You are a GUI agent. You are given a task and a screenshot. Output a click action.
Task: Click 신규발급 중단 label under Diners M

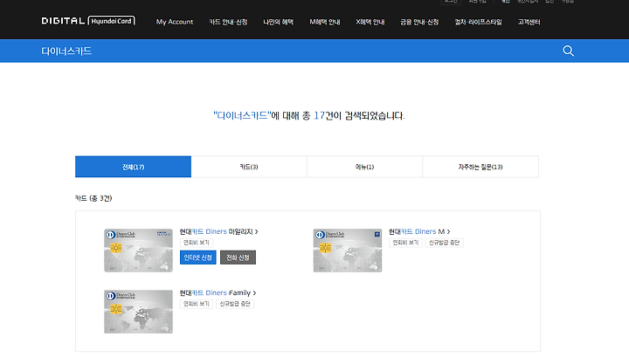pyautogui.click(x=444, y=243)
